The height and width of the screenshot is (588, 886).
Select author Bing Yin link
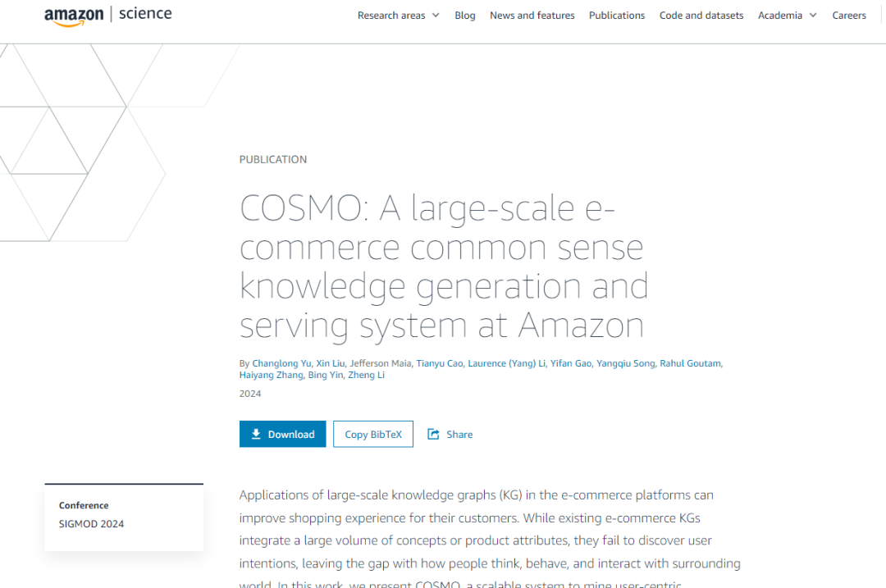coord(325,375)
